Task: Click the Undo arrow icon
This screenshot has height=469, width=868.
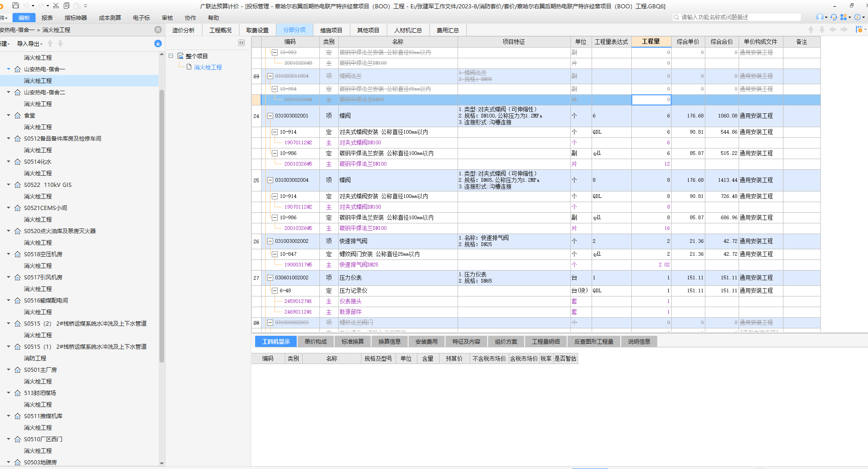Action: (26, 6)
